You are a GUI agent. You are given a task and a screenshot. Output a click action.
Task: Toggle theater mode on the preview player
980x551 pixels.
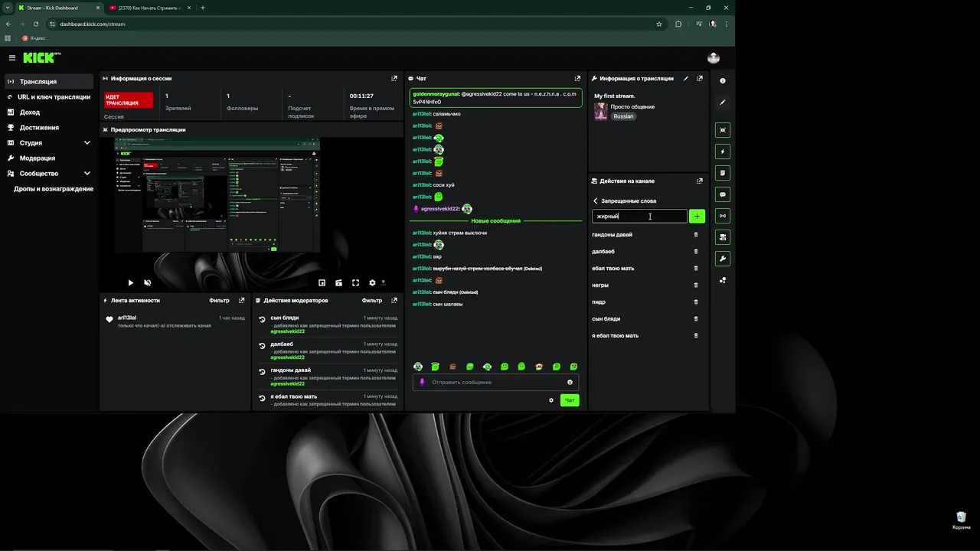coord(338,282)
